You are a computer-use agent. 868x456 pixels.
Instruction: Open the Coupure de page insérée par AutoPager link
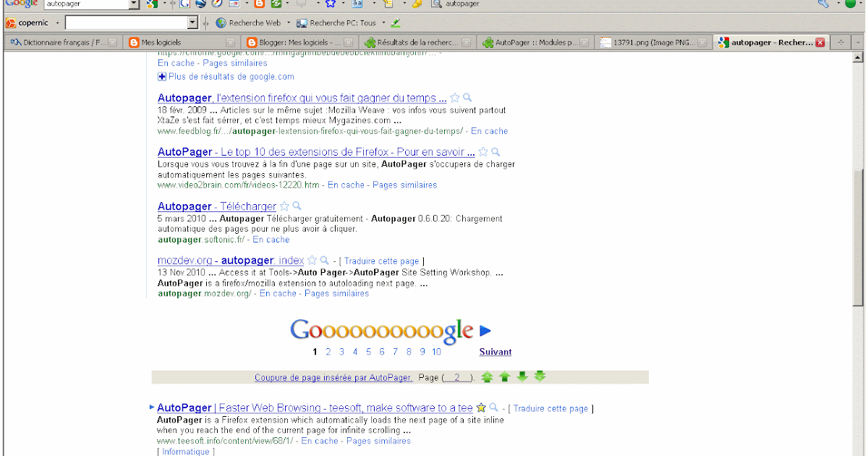point(333,378)
